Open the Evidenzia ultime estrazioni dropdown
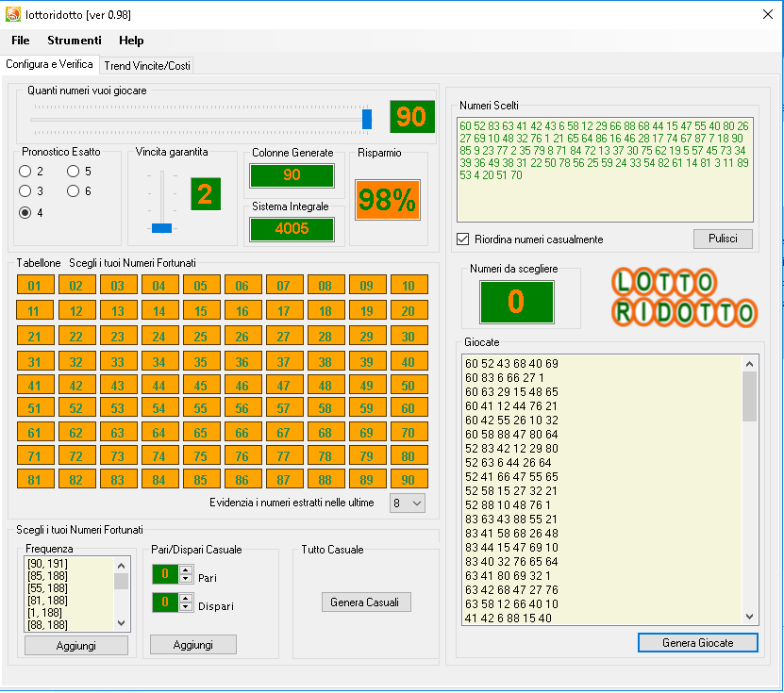Screen dimensions: 784x693 tap(408, 503)
